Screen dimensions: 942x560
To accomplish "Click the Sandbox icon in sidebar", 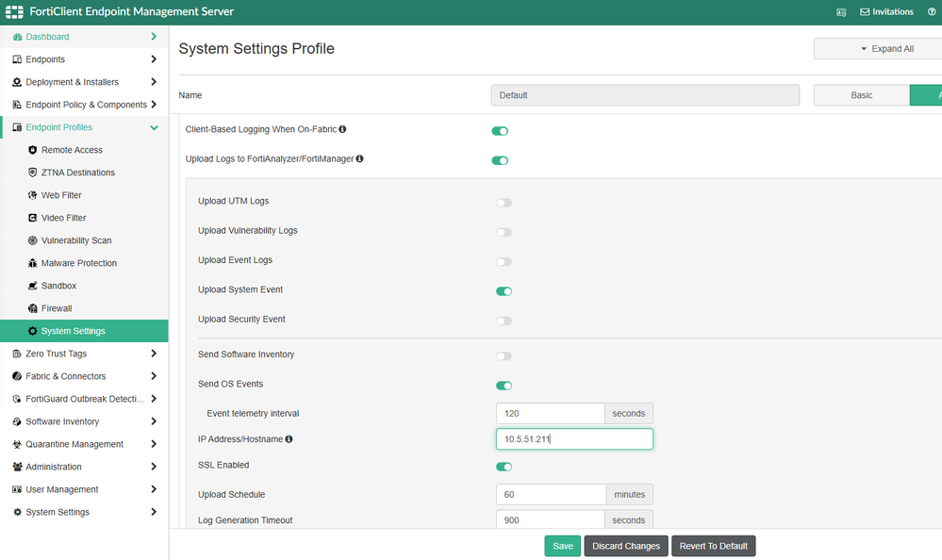I will 33,286.
